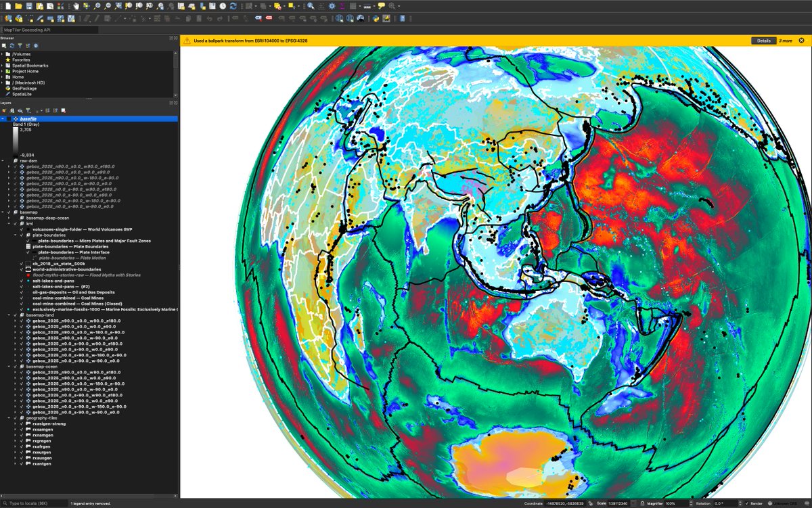Refresh the Browser panel

(12, 45)
